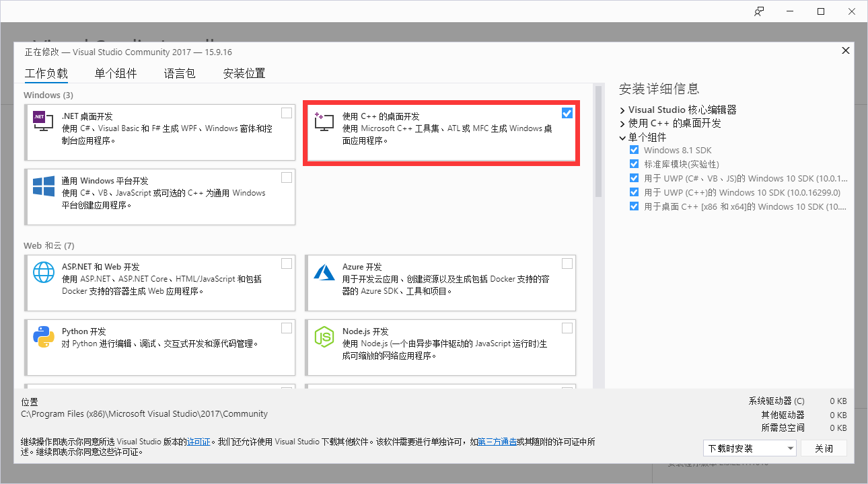Click the Python 开发 card title
The image size is (868, 484).
pos(84,331)
